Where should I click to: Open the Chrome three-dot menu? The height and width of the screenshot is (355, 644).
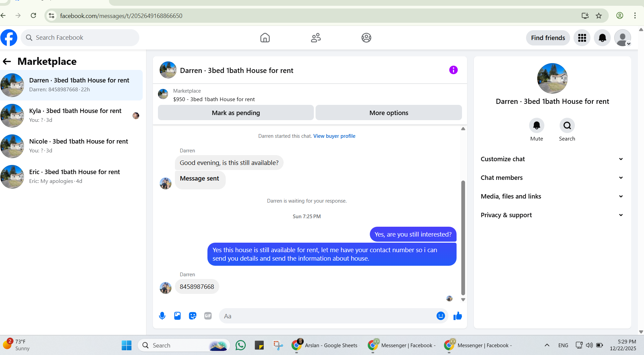635,16
